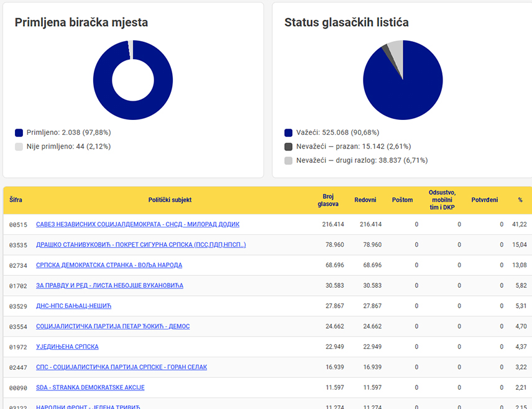Click the light gray Nije primljeno legend swatch
This screenshot has height=409, width=532.
click(x=19, y=147)
